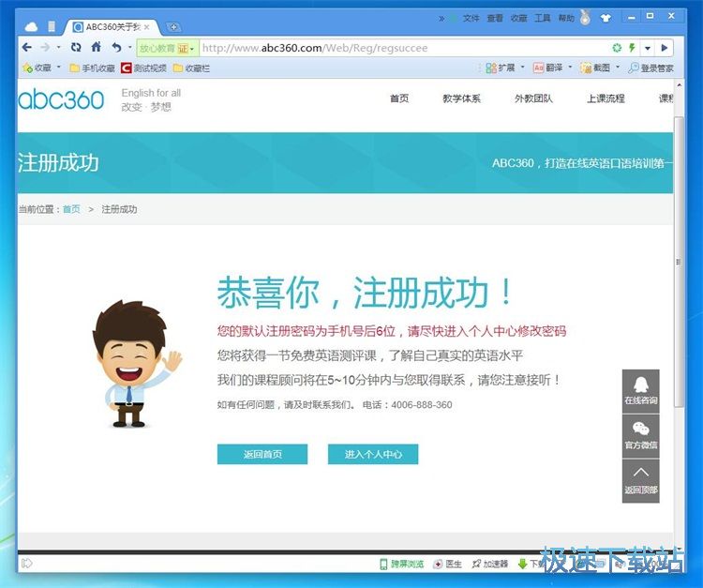Open address bar history dropdown arrow
The width and height of the screenshot is (703, 588).
pyautogui.click(x=648, y=48)
